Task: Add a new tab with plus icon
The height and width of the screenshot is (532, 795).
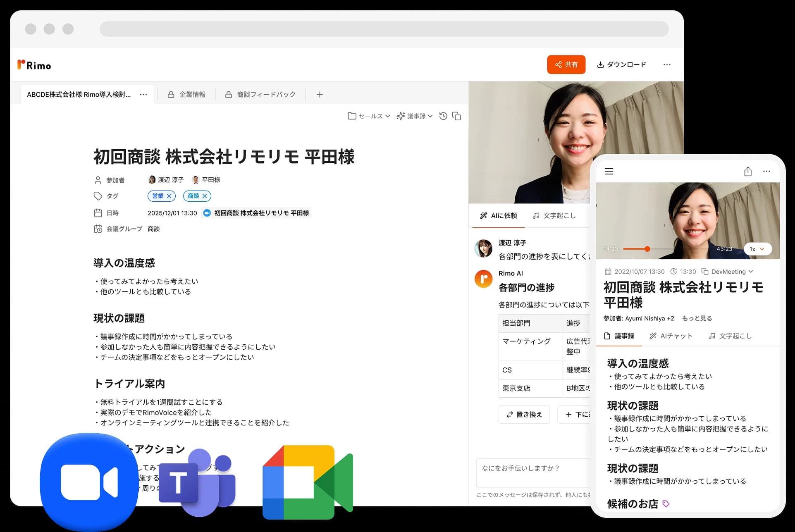Action: click(x=320, y=95)
